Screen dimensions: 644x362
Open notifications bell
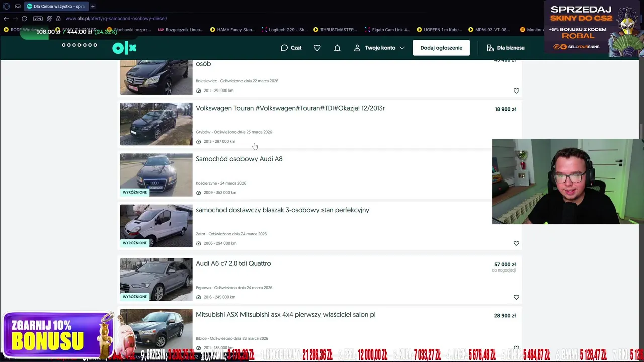pyautogui.click(x=337, y=48)
